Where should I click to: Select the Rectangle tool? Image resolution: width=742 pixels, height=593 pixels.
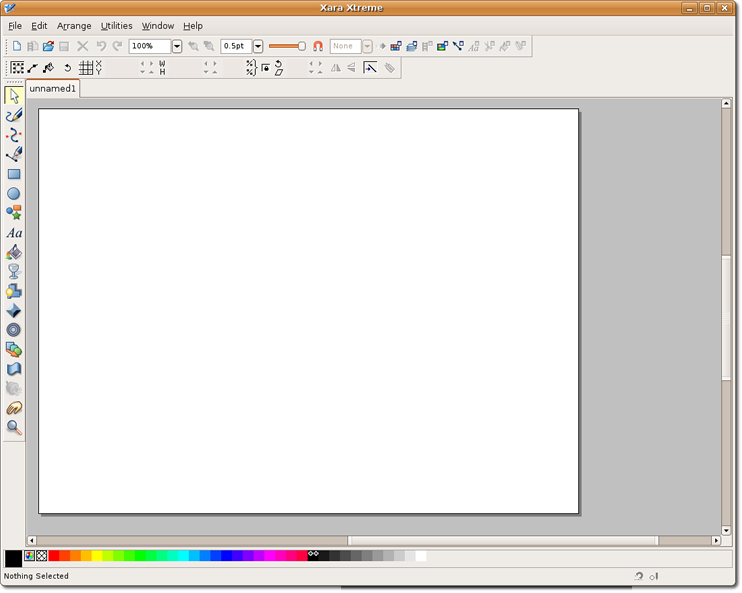tap(14, 174)
